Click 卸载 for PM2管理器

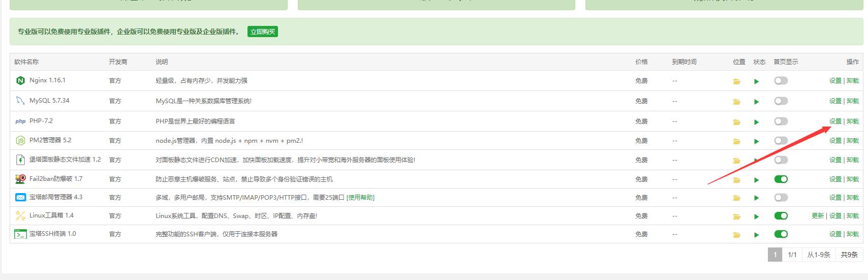coord(853,141)
